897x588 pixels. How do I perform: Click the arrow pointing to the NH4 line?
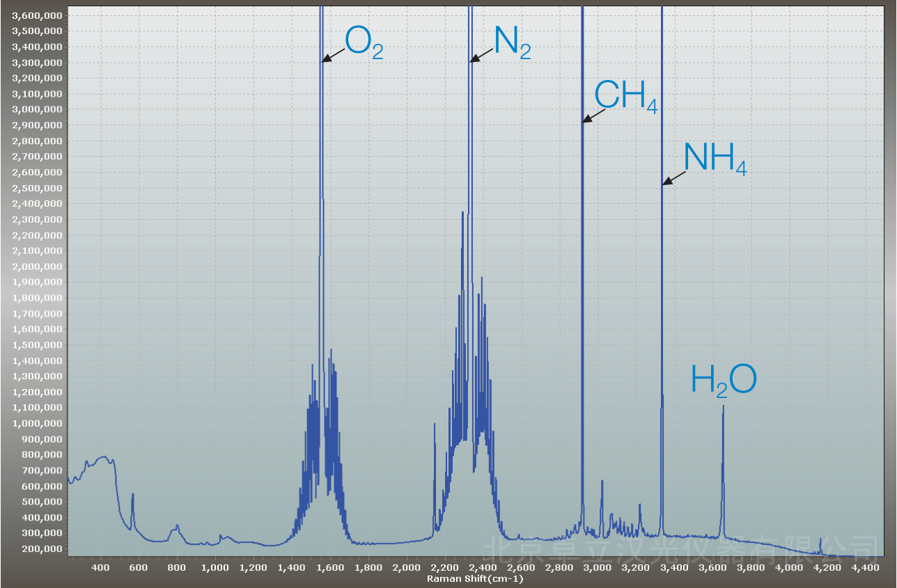coord(673,179)
